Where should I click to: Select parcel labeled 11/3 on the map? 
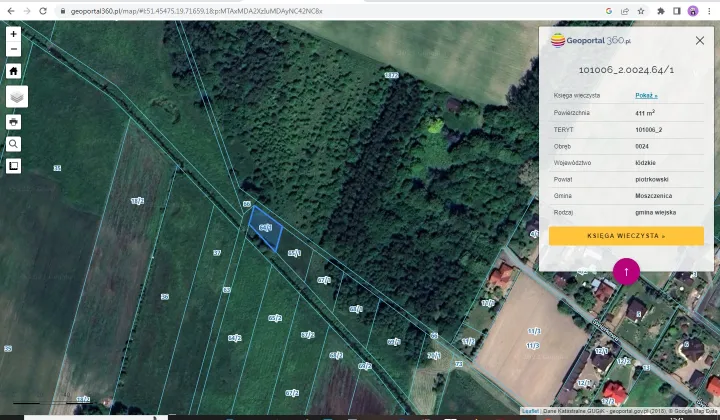[533, 346]
